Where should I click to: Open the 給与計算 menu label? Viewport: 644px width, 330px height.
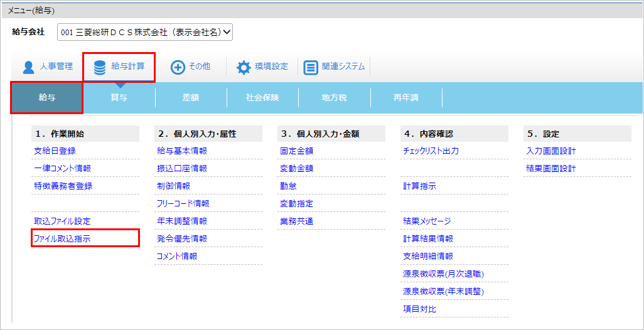point(127,67)
